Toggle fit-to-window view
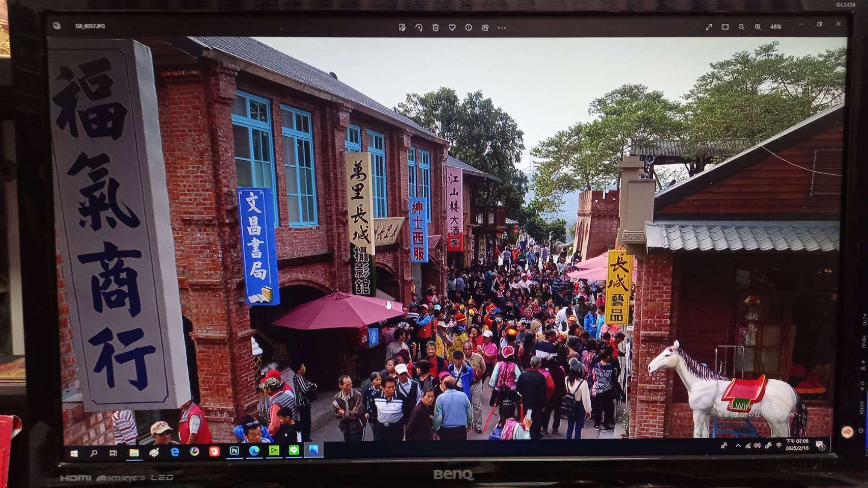 [725, 27]
